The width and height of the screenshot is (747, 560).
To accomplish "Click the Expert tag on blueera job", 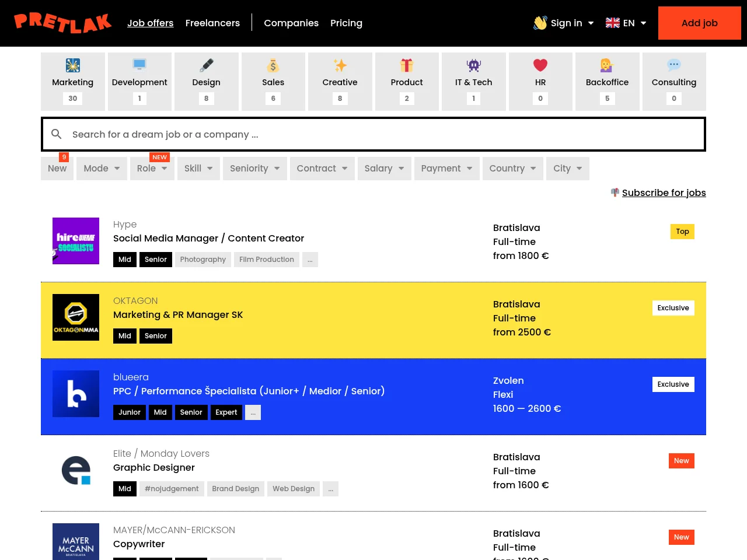I will 226,412.
